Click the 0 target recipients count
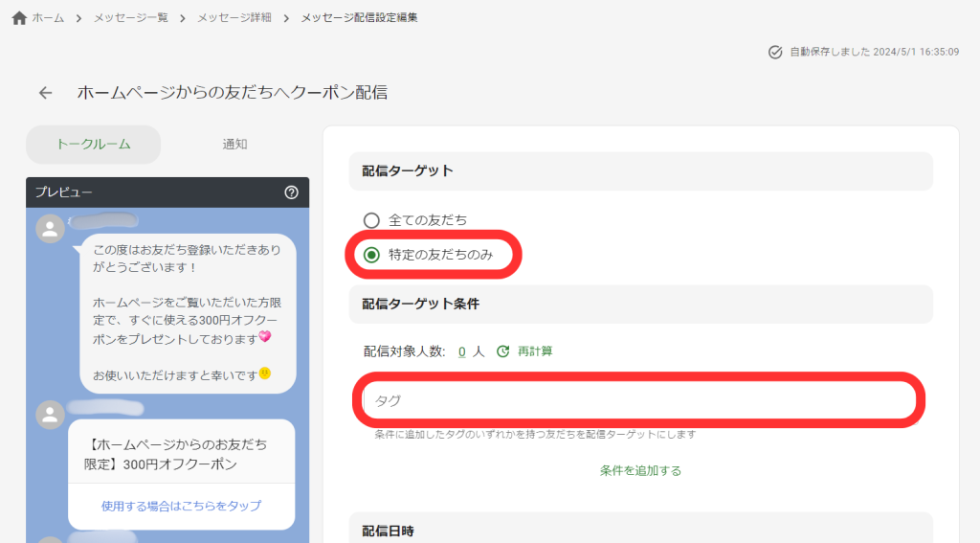Viewport: 980px width, 543px height. (x=462, y=351)
